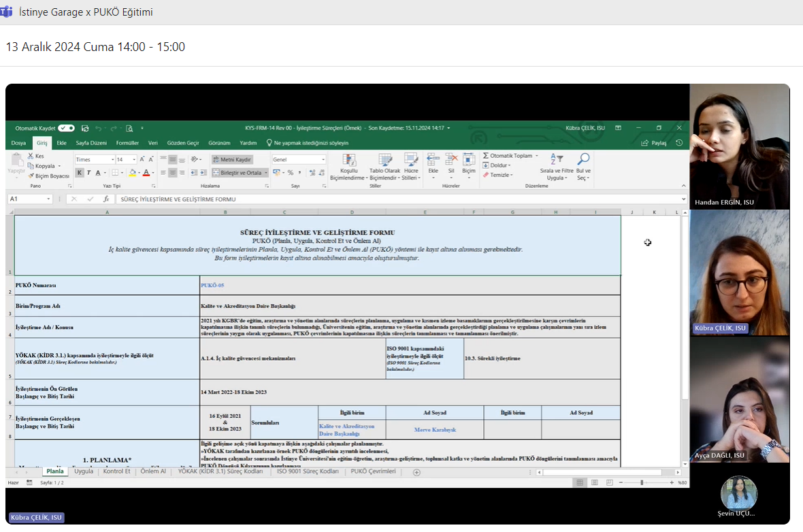The height and width of the screenshot is (532, 803).
Task: Expand the Genel number format dropdown
Action: [323, 159]
